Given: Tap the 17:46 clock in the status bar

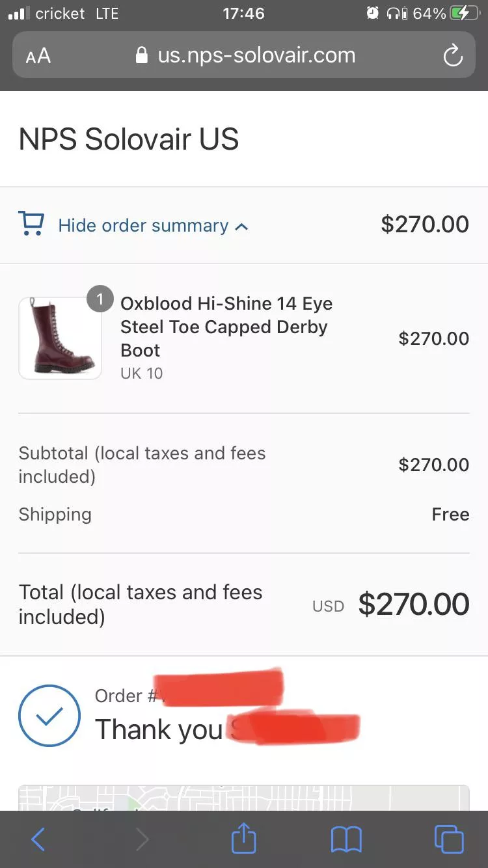Looking at the screenshot, I should [243, 13].
